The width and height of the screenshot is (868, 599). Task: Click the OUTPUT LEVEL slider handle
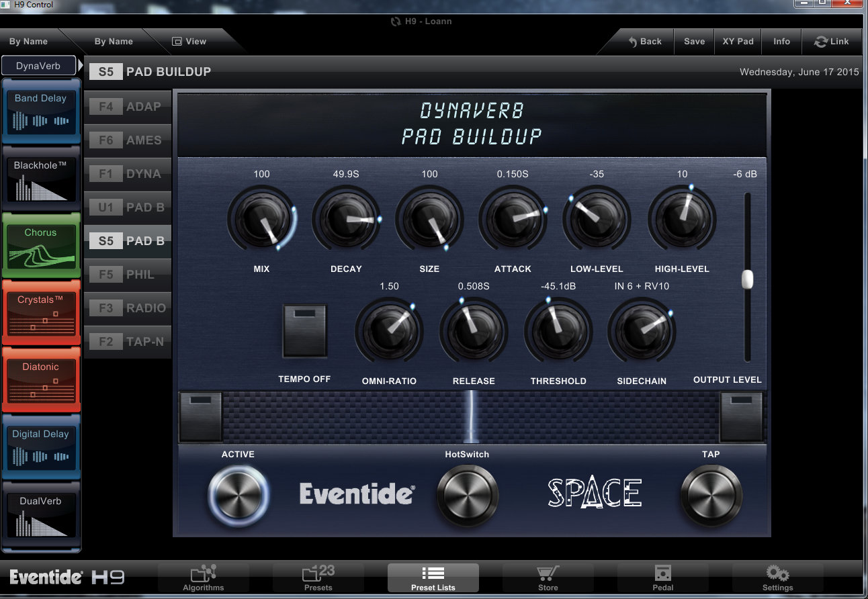click(x=748, y=279)
